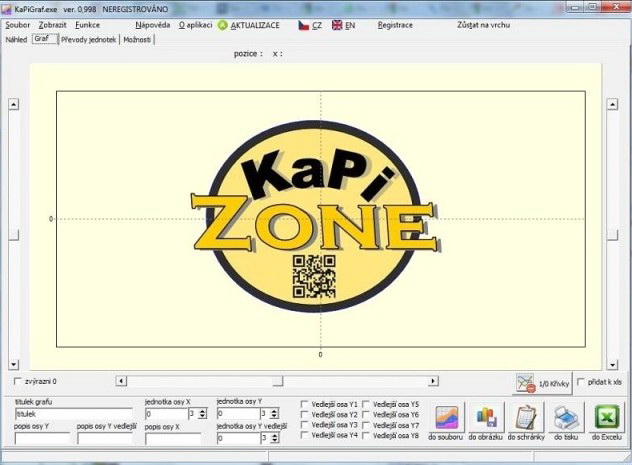Click the 'do Excelu' Excel icon
The height and width of the screenshot is (465, 632).
(607, 417)
